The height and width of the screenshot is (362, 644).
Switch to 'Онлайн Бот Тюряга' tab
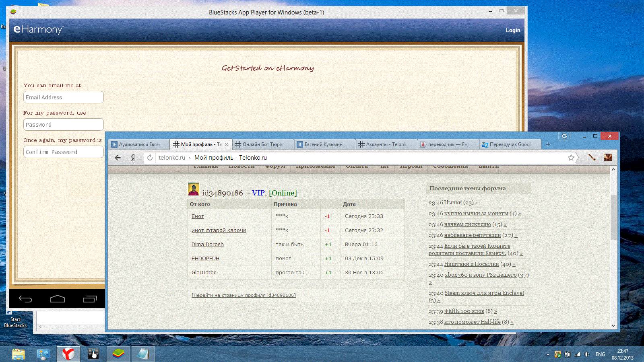262,144
